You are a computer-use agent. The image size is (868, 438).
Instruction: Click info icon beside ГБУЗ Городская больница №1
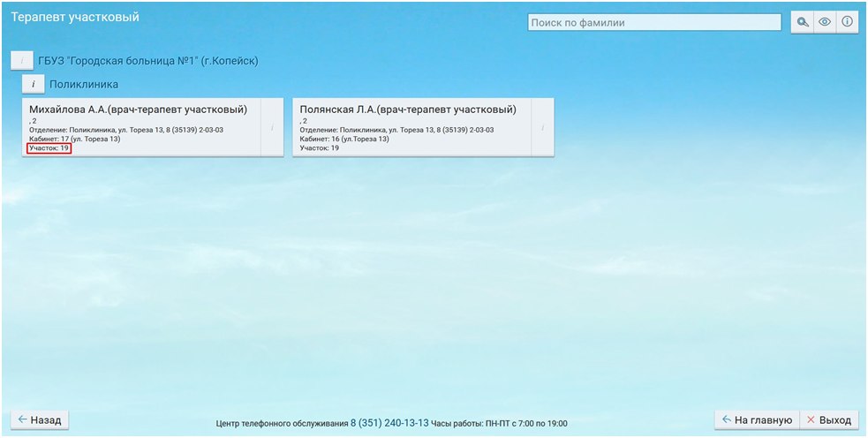pyautogui.click(x=21, y=61)
